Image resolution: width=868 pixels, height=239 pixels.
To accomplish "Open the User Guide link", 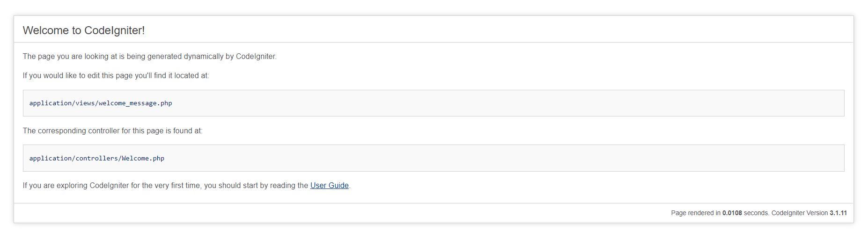I will (329, 186).
